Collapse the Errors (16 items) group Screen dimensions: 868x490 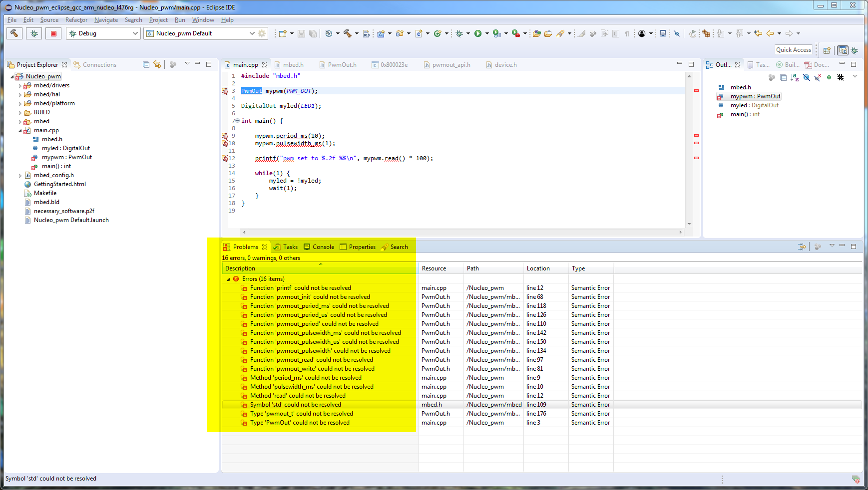(x=229, y=279)
